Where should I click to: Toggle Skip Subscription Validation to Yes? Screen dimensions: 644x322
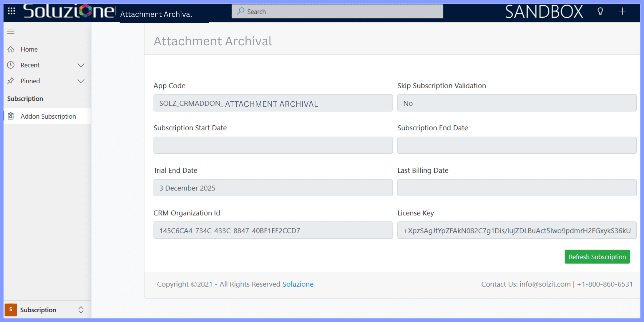[x=517, y=103]
